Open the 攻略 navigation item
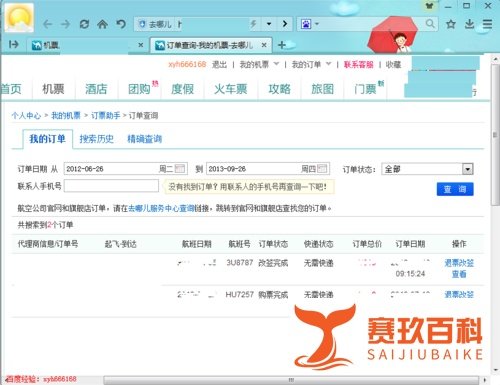 (x=279, y=89)
